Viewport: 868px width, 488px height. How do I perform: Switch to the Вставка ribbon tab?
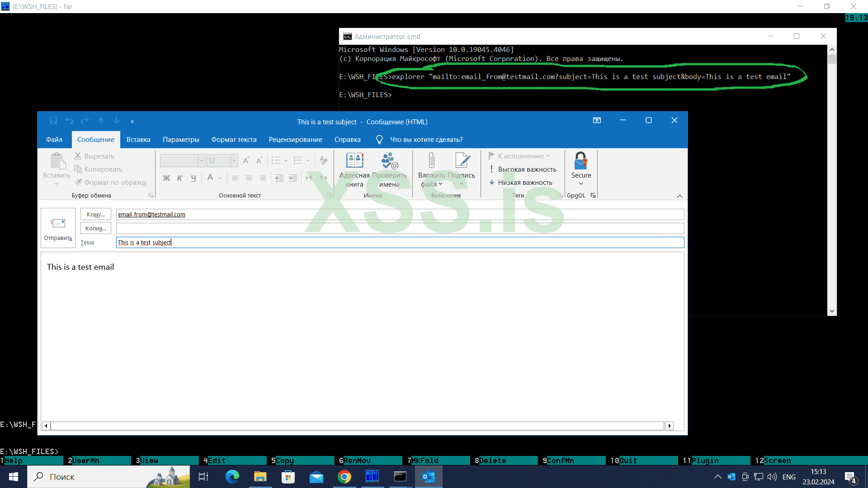(138, 139)
